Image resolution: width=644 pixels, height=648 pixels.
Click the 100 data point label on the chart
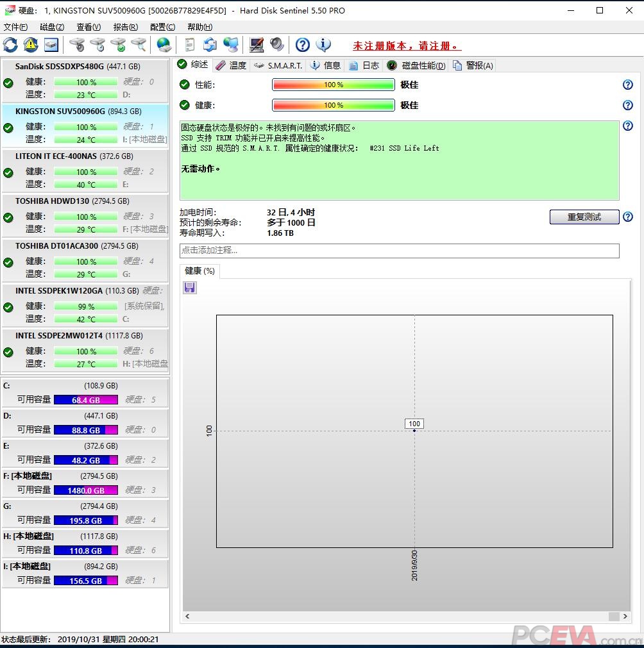(414, 424)
